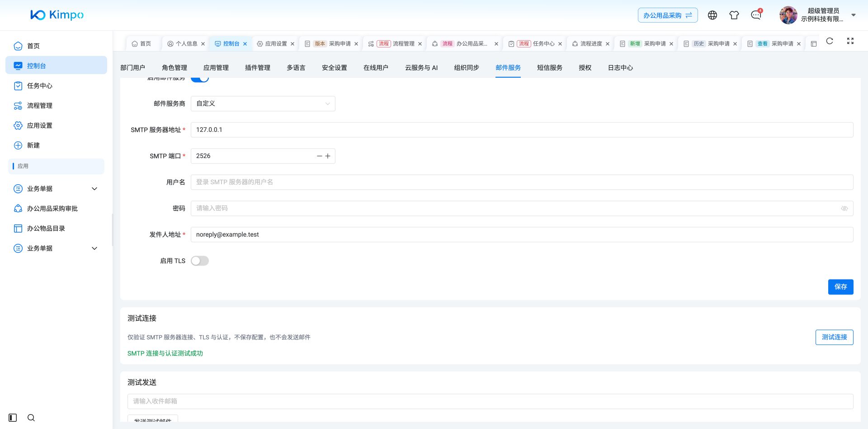Switch to the 云服务与 AI tab
Image resolution: width=868 pixels, height=429 pixels.
tap(421, 68)
